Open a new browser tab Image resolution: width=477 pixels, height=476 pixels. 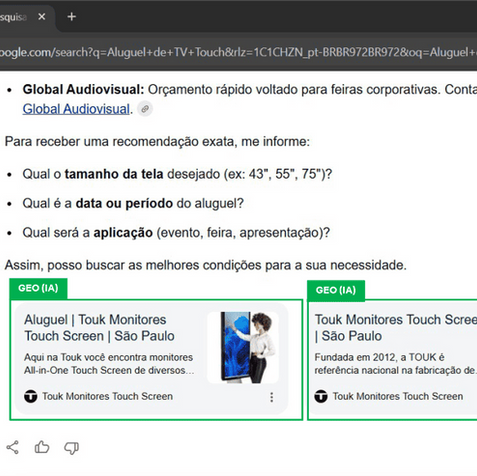click(x=71, y=16)
